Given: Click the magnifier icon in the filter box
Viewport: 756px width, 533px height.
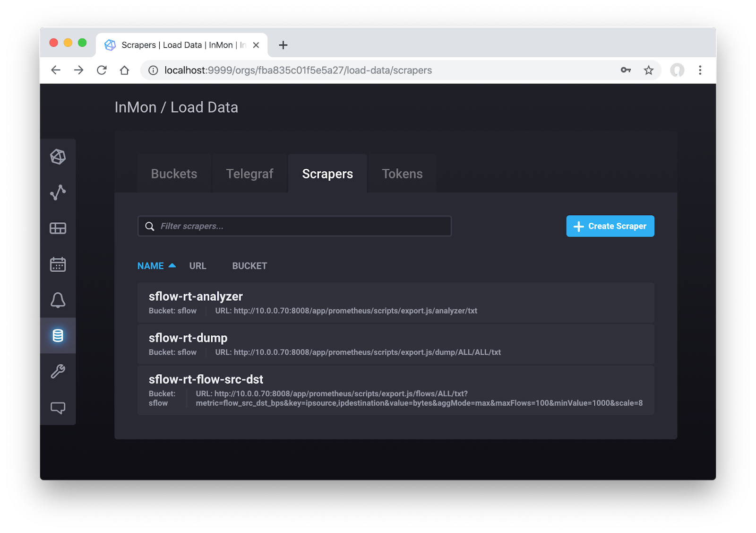Looking at the screenshot, I should [150, 226].
